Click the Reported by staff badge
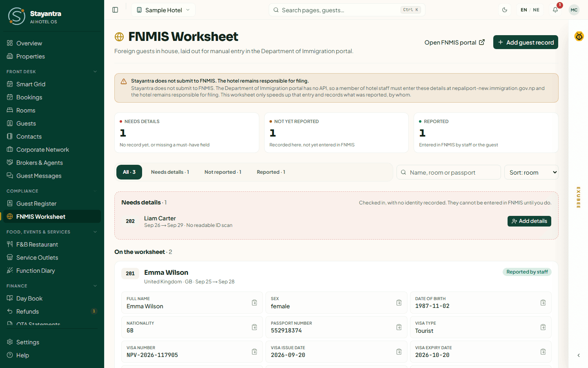Screen dimensions: 588x368 (x=527, y=272)
